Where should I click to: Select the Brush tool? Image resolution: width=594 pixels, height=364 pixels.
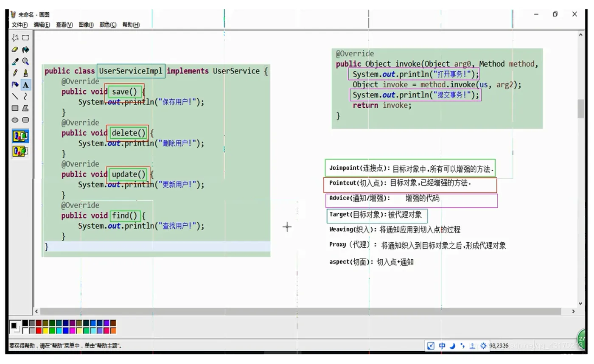25,73
